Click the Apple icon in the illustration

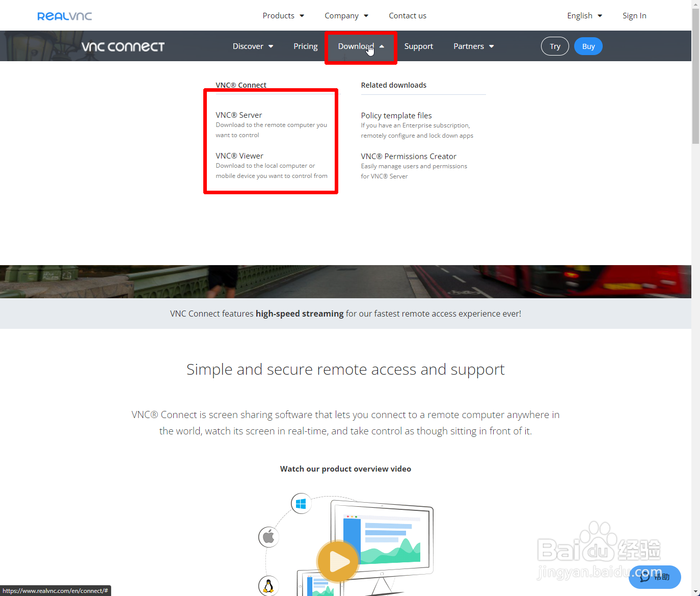[x=268, y=537]
